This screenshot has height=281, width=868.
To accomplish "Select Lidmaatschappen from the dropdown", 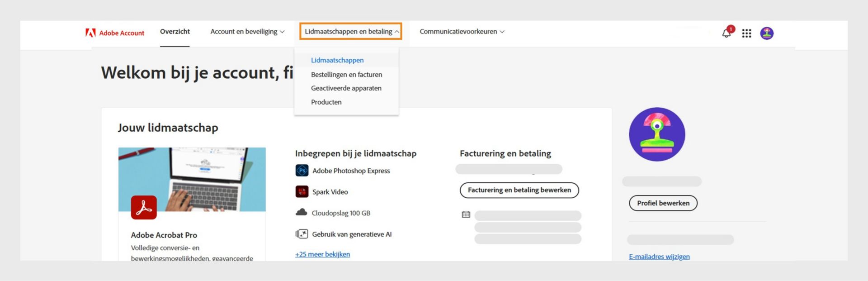I will click(x=337, y=60).
